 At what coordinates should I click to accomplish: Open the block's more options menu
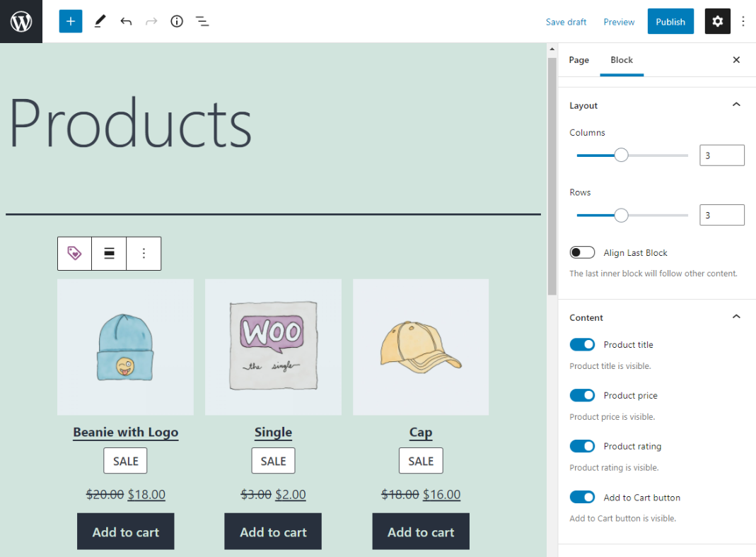tap(144, 253)
